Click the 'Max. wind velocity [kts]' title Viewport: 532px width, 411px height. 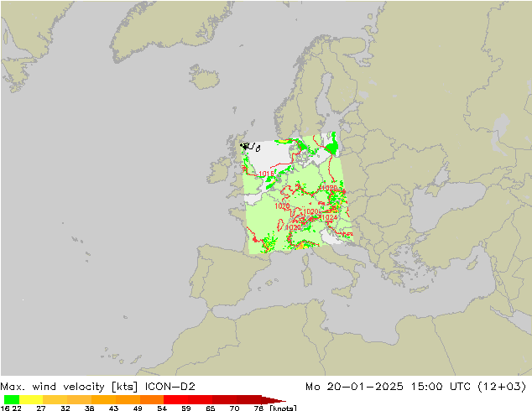69,387
